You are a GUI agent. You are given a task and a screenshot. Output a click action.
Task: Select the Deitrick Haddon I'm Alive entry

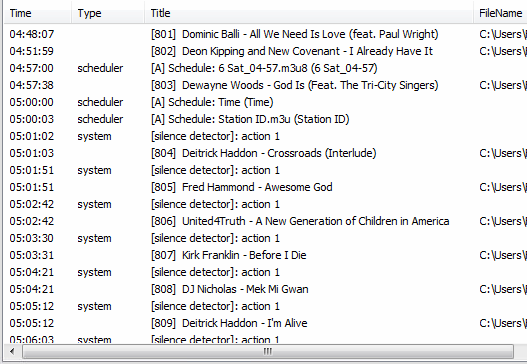tap(266, 323)
